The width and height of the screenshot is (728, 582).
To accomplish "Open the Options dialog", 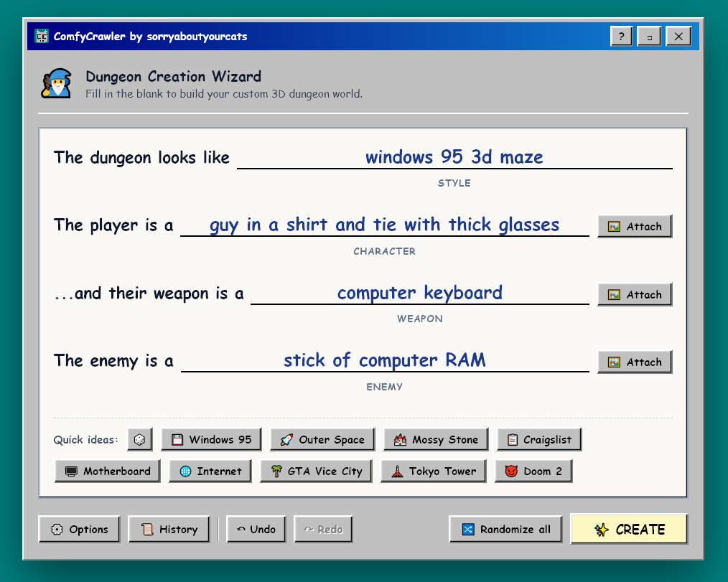I will point(79,529).
